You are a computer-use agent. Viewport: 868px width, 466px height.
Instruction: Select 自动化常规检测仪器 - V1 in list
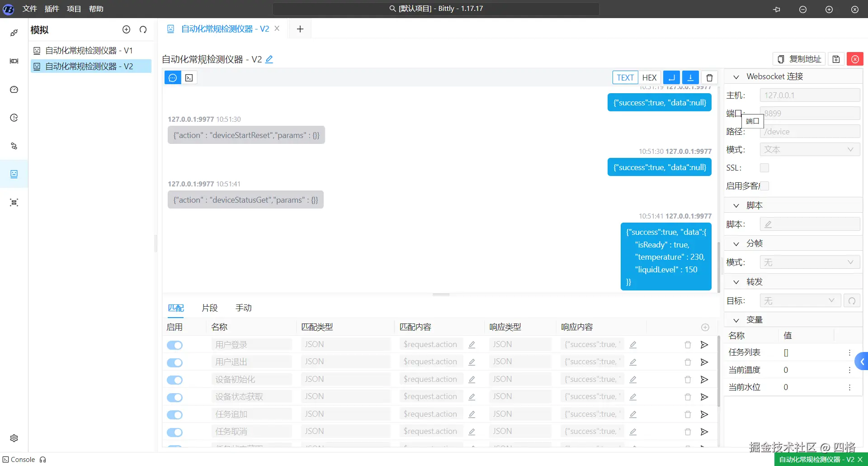(91, 51)
